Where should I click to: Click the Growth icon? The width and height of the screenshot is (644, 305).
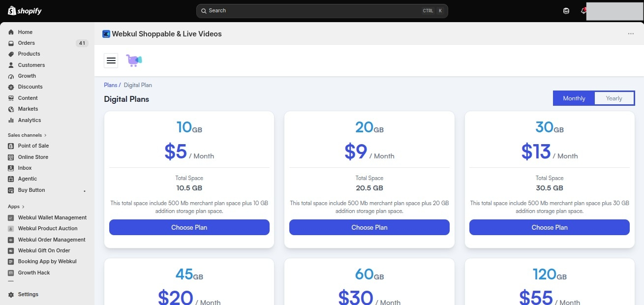click(11, 76)
